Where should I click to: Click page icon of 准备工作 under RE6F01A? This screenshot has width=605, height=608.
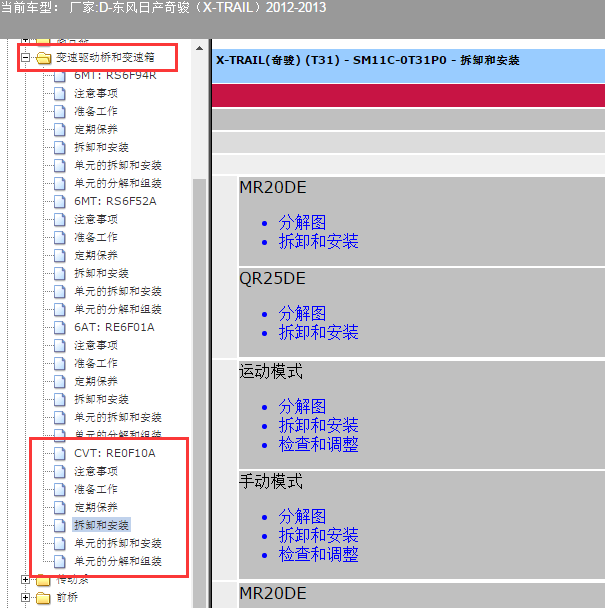click(60, 363)
